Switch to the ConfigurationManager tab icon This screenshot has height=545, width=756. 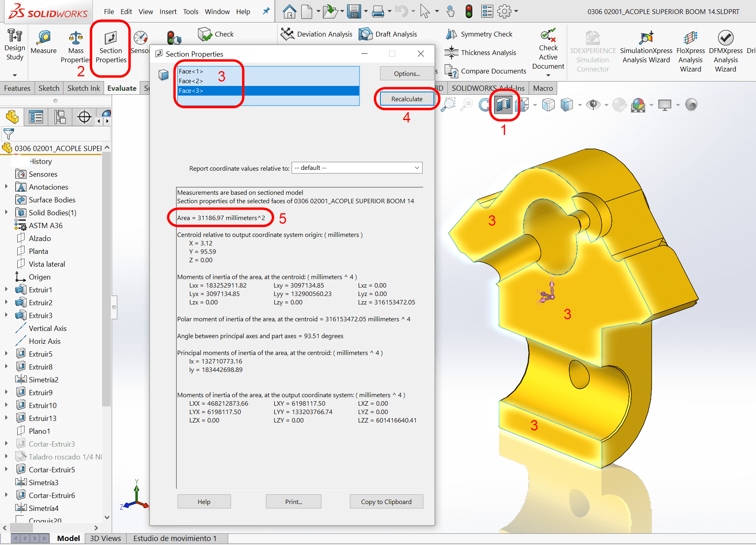point(60,117)
